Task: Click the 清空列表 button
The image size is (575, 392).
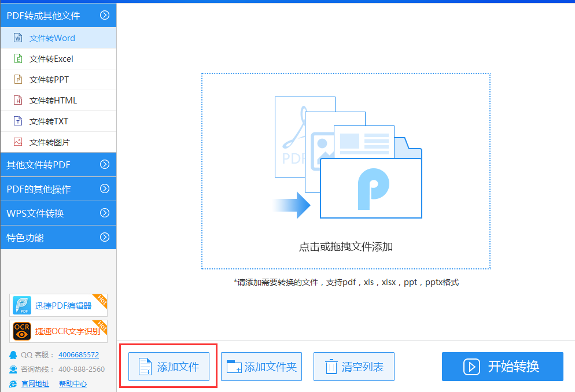Action: tap(354, 367)
